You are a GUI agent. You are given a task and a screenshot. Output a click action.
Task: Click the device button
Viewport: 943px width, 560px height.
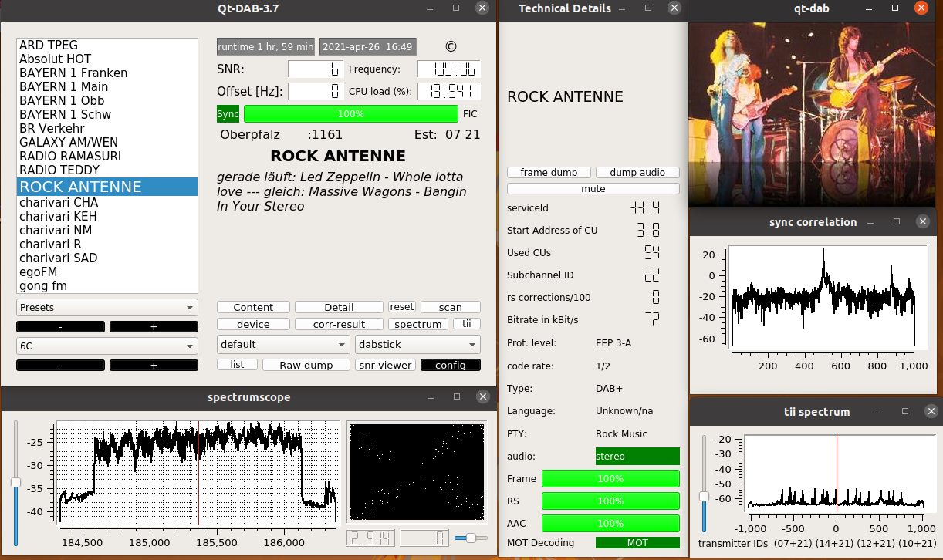pyautogui.click(x=253, y=324)
